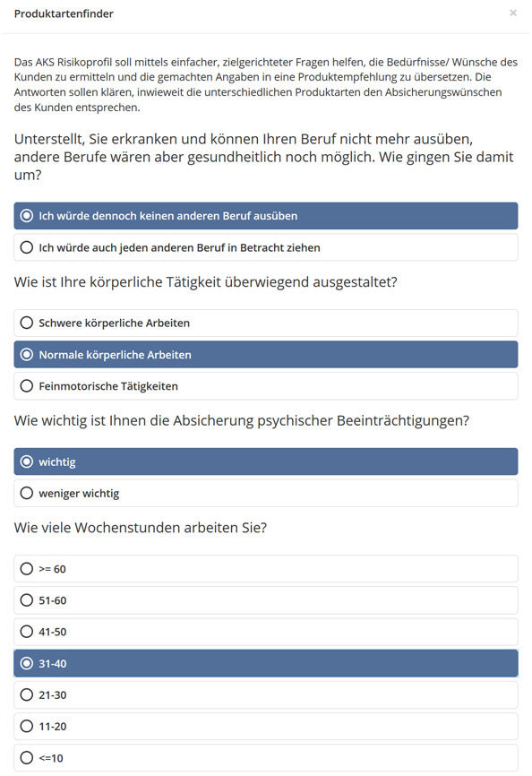Choose "Feinmotorische Tätigkeiten" option

(x=266, y=386)
